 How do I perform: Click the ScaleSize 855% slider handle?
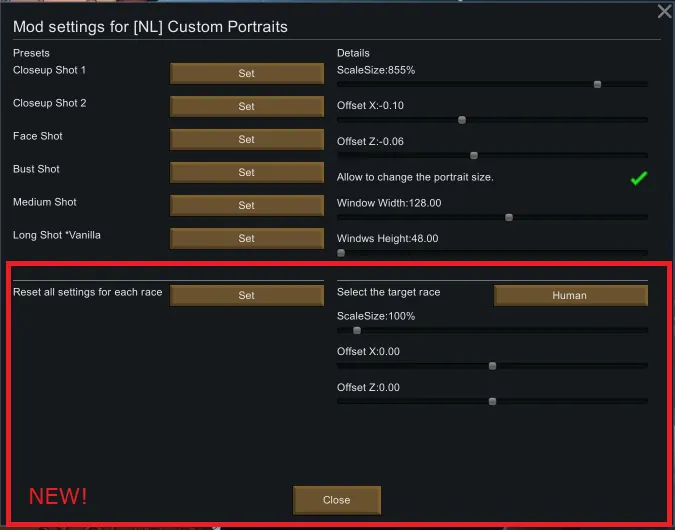coord(597,84)
